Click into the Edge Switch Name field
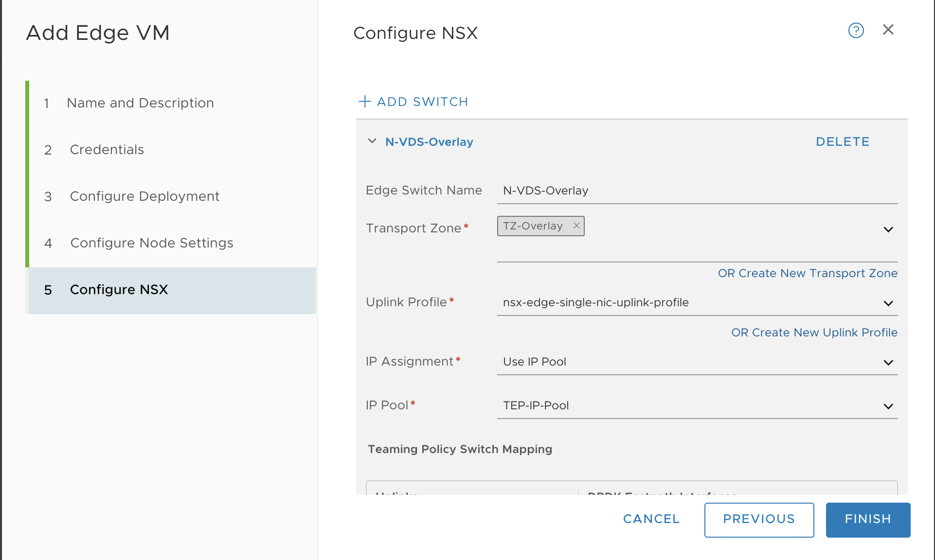 697,191
